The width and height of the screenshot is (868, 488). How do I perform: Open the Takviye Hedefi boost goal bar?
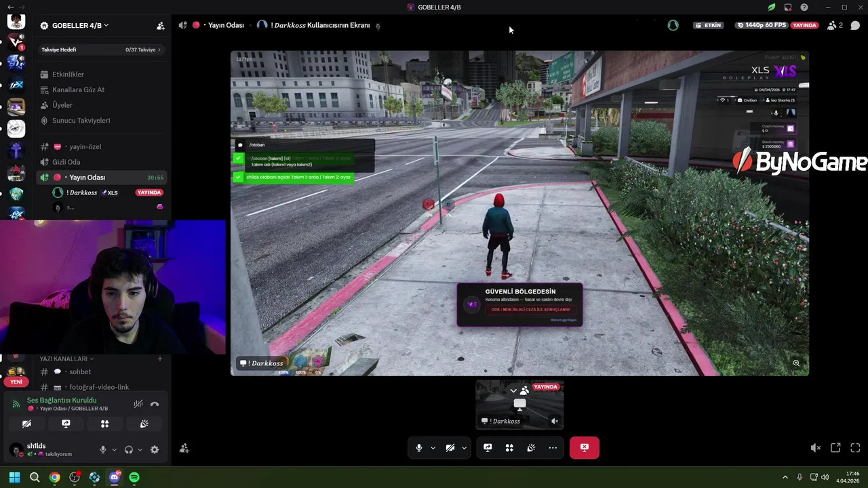click(x=100, y=49)
